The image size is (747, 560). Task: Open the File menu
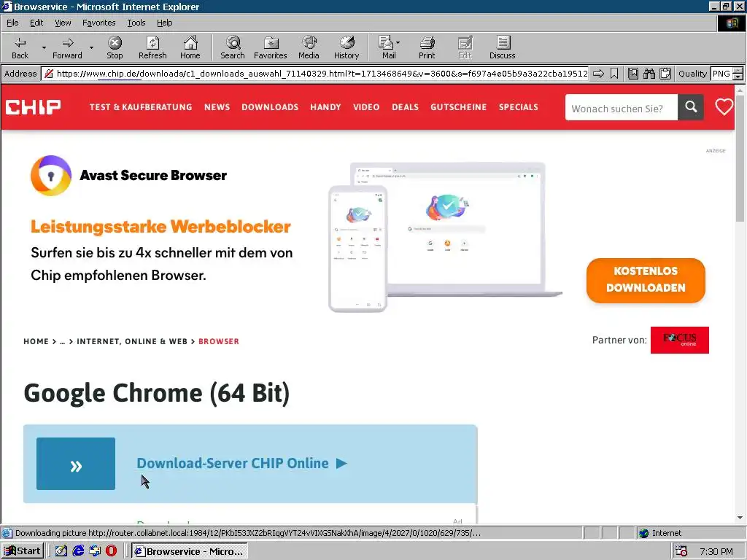[12, 23]
